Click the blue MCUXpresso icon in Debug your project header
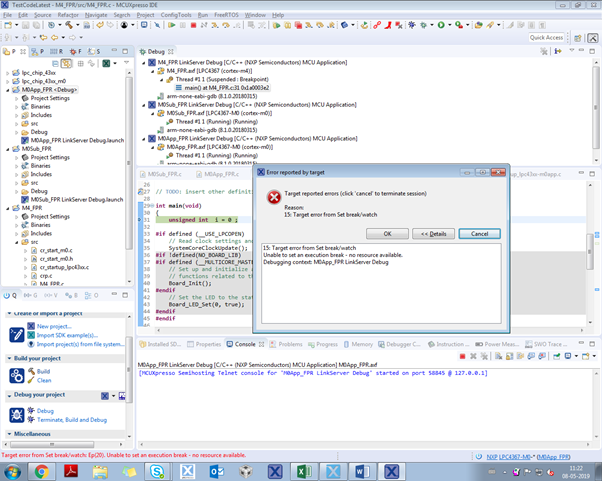602x481 pixels. 105,396
